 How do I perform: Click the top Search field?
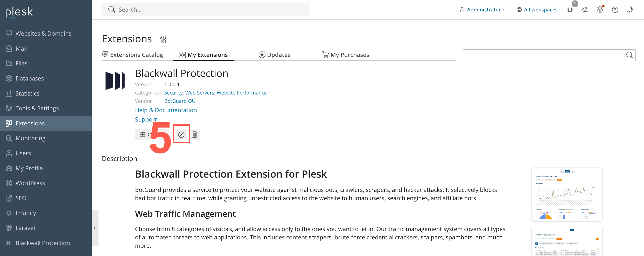pos(205,10)
